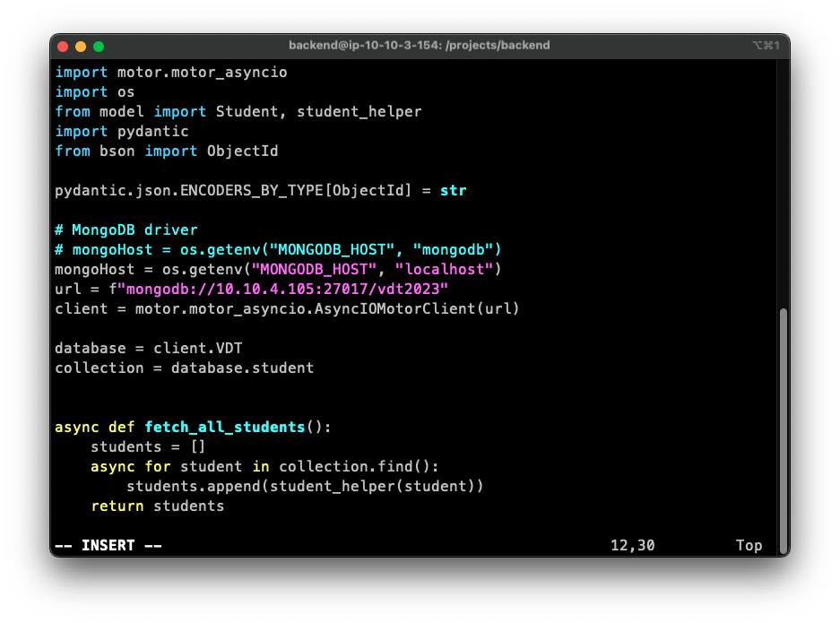Click the red close window button
Viewport: 840px width, 623px height.
click(x=63, y=46)
